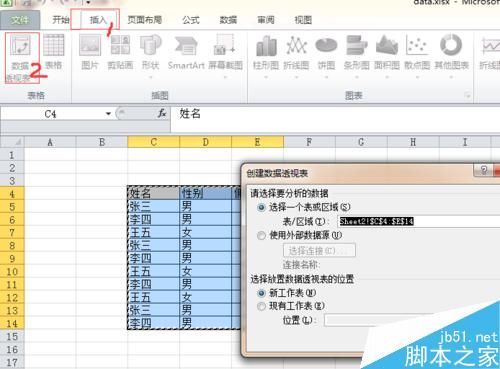Image resolution: width=500 pixels, height=369 pixels.
Task: Switch to the 视图 View tab
Action: (x=303, y=20)
